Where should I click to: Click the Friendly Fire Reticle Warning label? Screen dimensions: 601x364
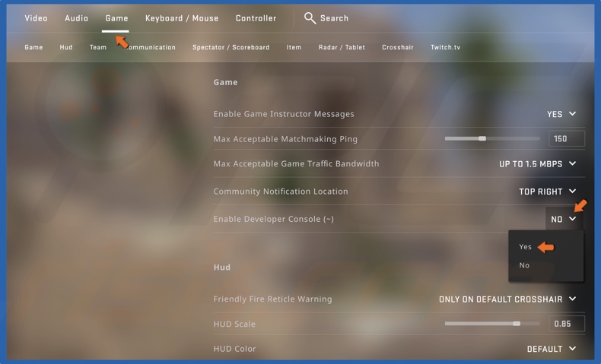[x=272, y=299]
